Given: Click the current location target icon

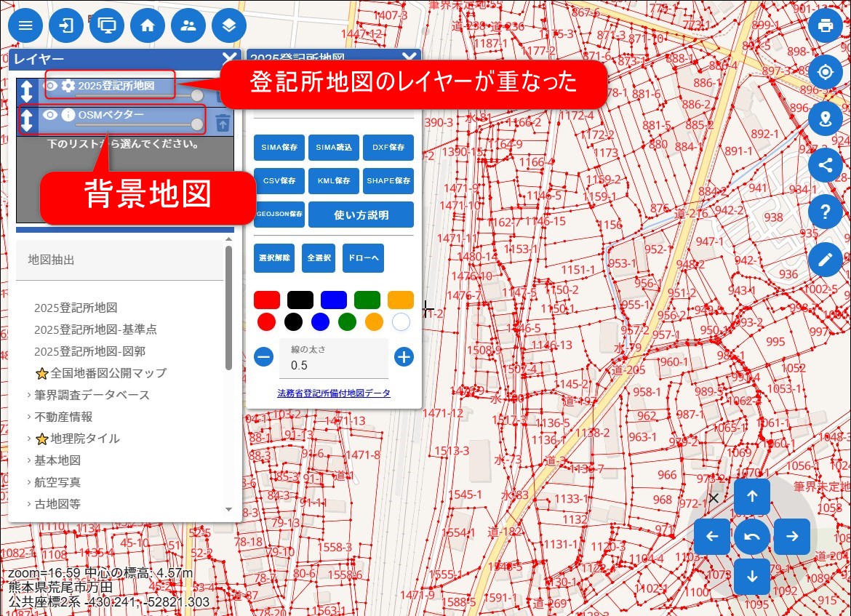Looking at the screenshot, I should coord(825,73).
